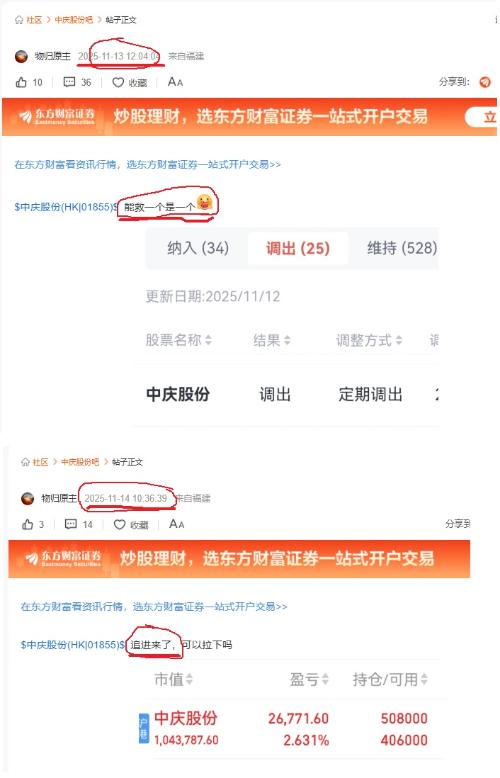Like the first post with thumbs-up icon

[21, 82]
